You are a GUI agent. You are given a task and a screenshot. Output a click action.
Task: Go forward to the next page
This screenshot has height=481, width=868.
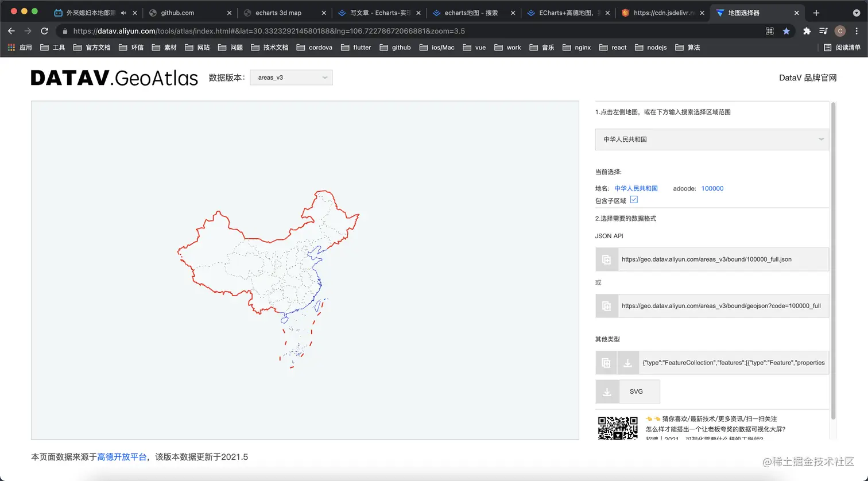(28, 31)
